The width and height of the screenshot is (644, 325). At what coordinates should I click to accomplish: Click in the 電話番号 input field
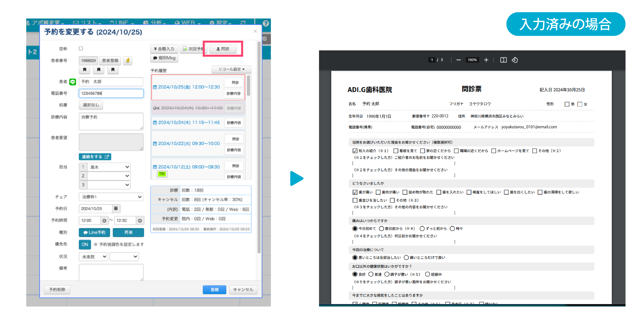[x=111, y=93]
